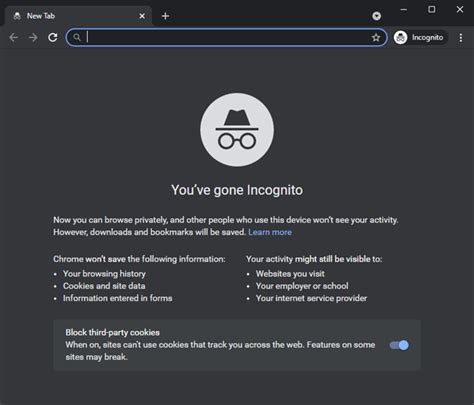
Task: Reload the page
Action: pos(53,37)
